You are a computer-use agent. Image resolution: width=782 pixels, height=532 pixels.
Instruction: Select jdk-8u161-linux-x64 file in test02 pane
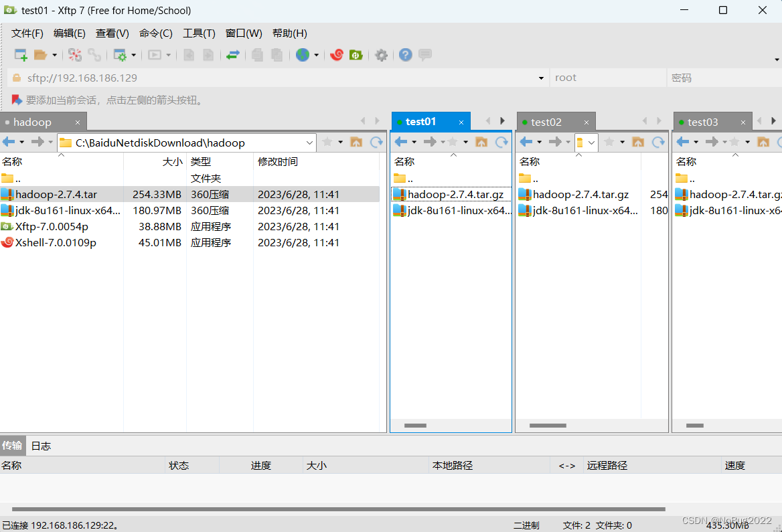pos(584,210)
